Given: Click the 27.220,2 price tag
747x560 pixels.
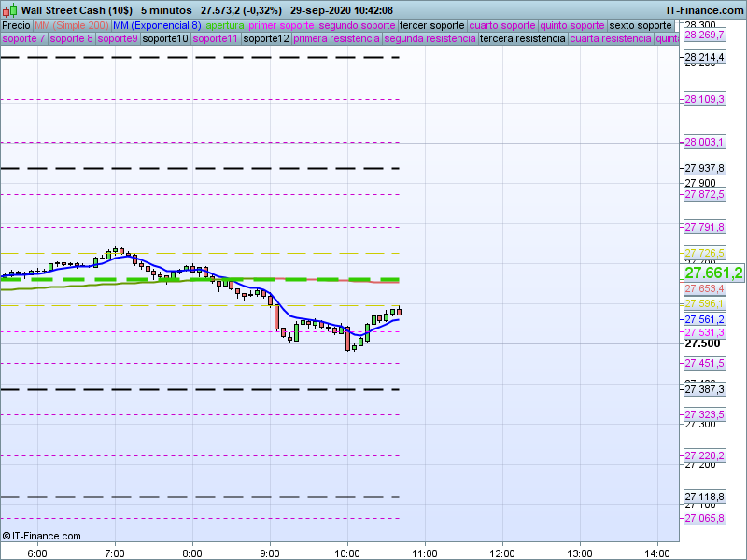Looking at the screenshot, I should point(704,455).
